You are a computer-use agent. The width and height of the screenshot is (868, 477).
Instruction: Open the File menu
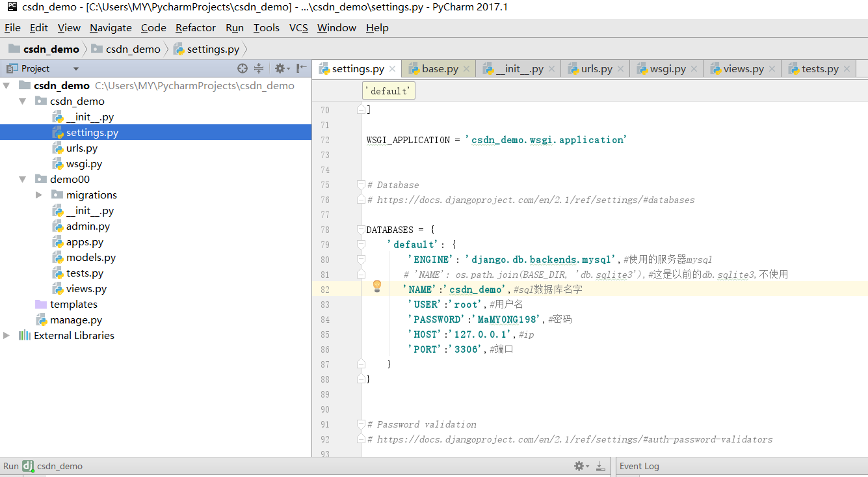click(12, 27)
